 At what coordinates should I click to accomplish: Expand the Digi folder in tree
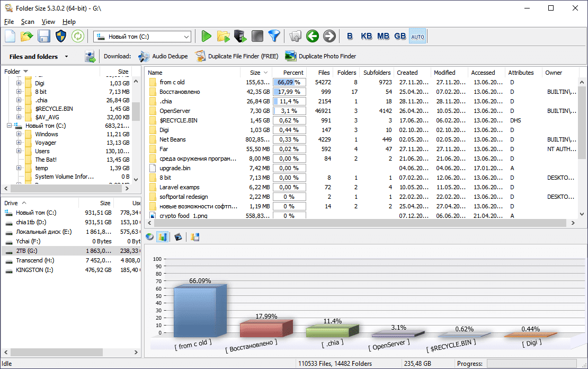click(x=19, y=83)
